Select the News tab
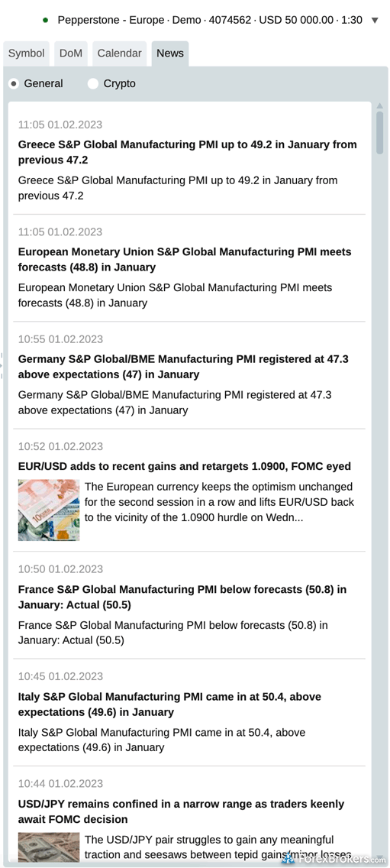Viewport: 390px width, 868px height. click(170, 53)
